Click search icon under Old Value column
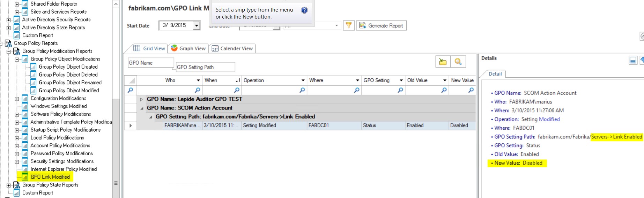Screen dimensions: 644x198 444,90
